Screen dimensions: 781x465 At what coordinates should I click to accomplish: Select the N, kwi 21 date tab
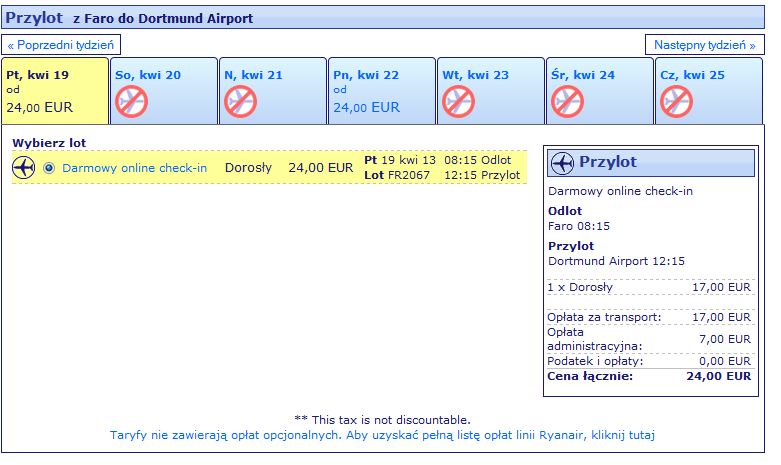(x=273, y=91)
